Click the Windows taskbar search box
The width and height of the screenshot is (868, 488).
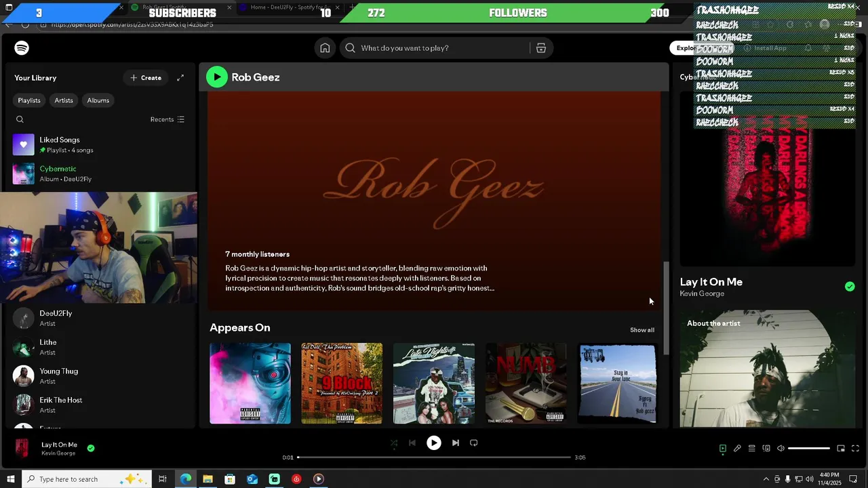pyautogui.click(x=87, y=479)
